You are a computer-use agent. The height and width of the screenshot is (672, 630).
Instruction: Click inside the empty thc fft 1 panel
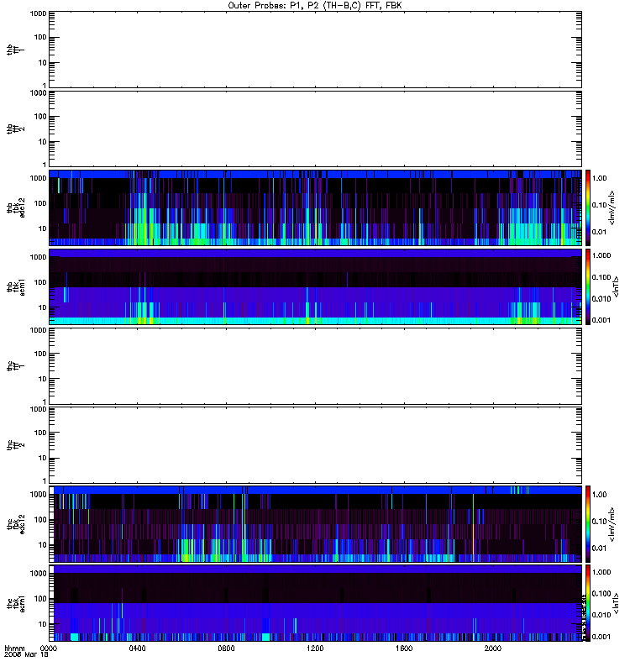[x=315, y=366]
